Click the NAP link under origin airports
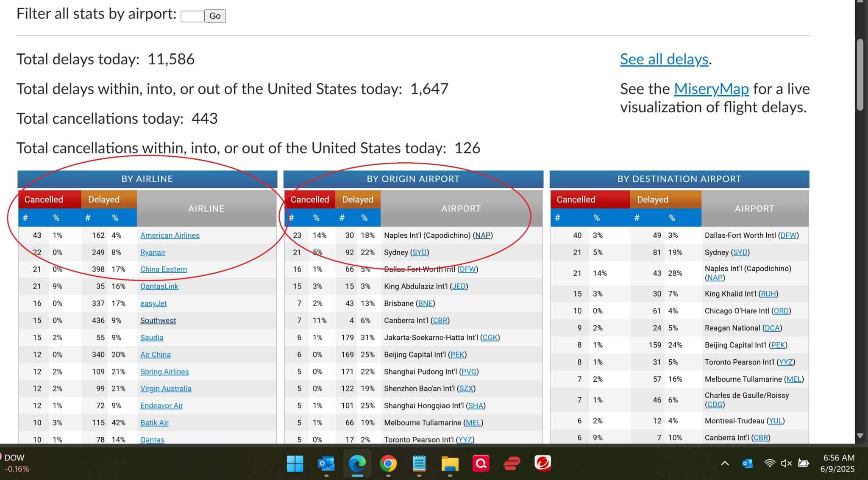Screen dimensions: 868x480 483,236
